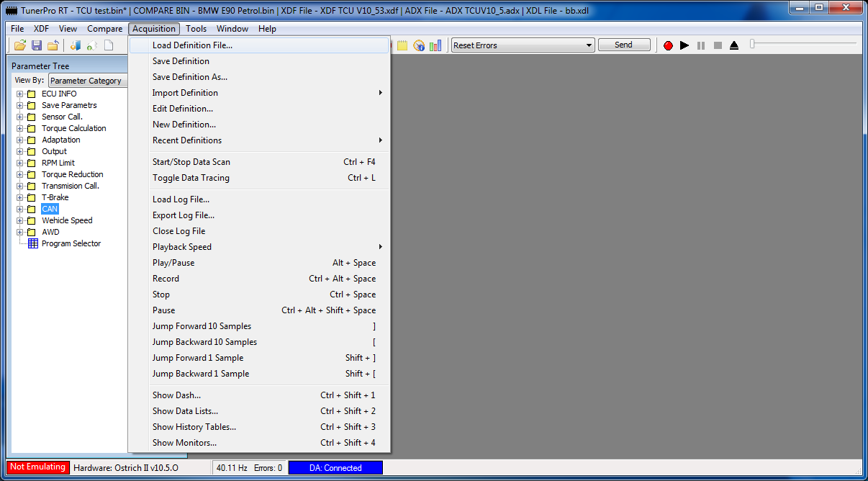Click the blank new document toolbar icon
Screen dimensions: 868x481
point(109,45)
